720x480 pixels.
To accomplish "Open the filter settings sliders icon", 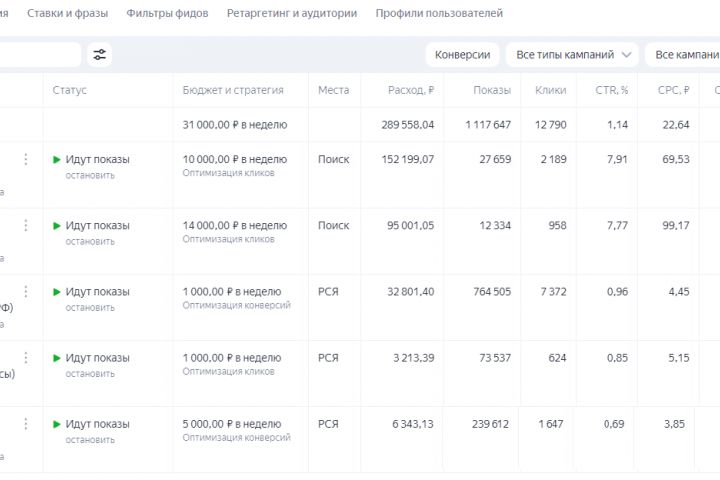I will (x=100, y=55).
